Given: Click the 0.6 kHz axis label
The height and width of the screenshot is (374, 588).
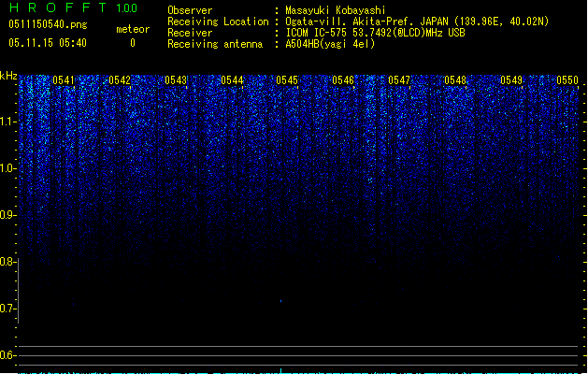Looking at the screenshot, I should [8, 355].
